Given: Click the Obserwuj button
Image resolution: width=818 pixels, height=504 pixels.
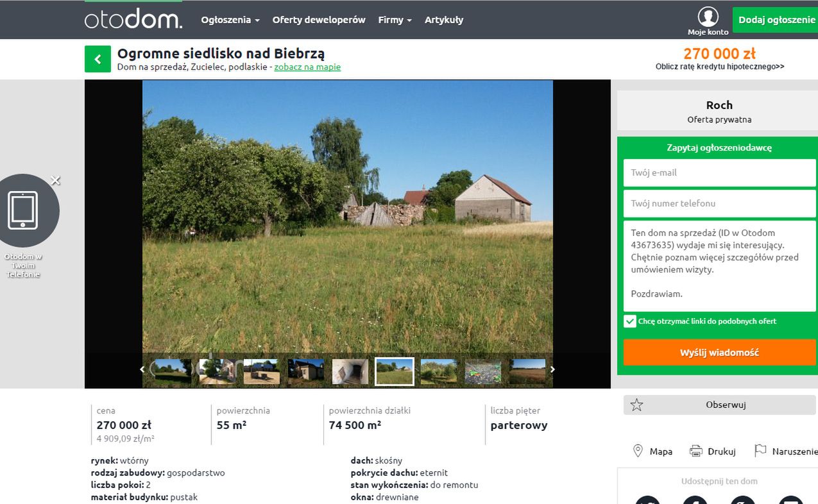Looking at the screenshot, I should coord(719,405).
